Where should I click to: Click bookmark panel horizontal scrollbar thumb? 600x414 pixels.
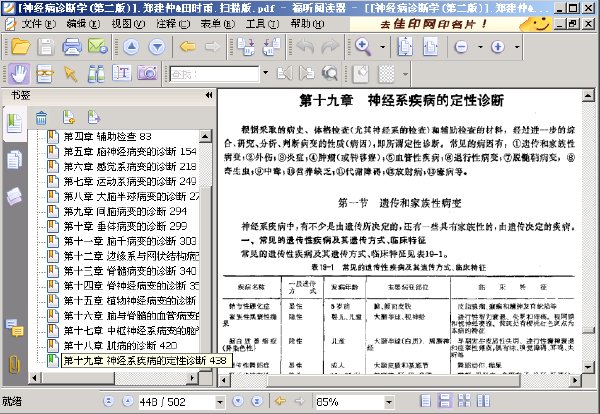(x=78, y=378)
